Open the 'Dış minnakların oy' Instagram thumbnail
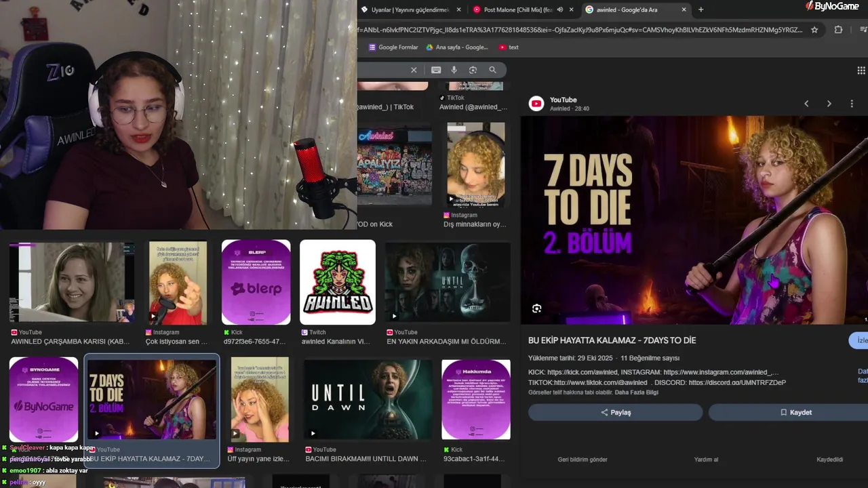Image resolution: width=868 pixels, height=488 pixels. click(x=476, y=164)
